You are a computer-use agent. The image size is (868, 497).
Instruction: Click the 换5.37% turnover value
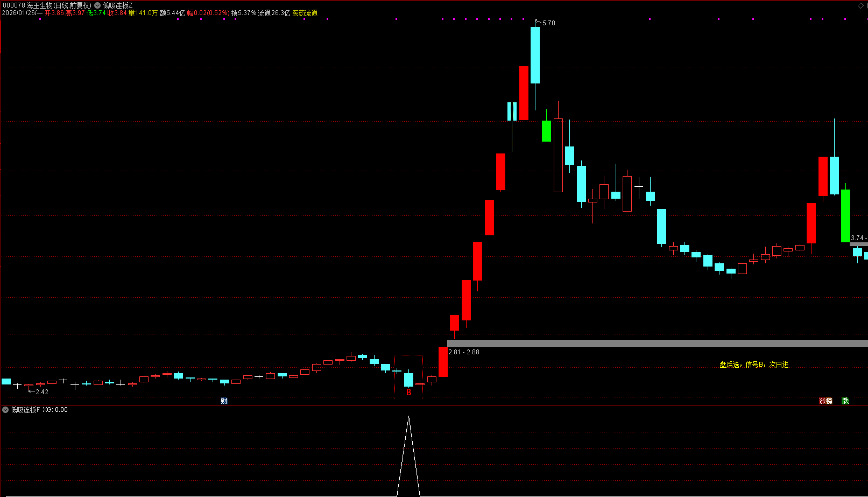[x=244, y=13]
